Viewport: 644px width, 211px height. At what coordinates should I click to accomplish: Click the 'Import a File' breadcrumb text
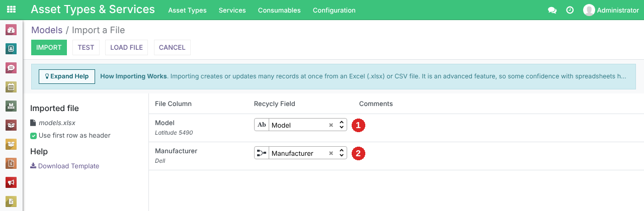pyautogui.click(x=99, y=30)
